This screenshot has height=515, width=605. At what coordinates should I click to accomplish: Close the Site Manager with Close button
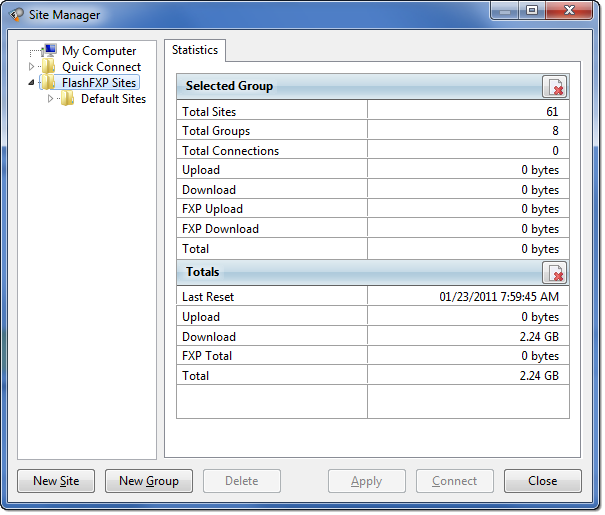545,483
